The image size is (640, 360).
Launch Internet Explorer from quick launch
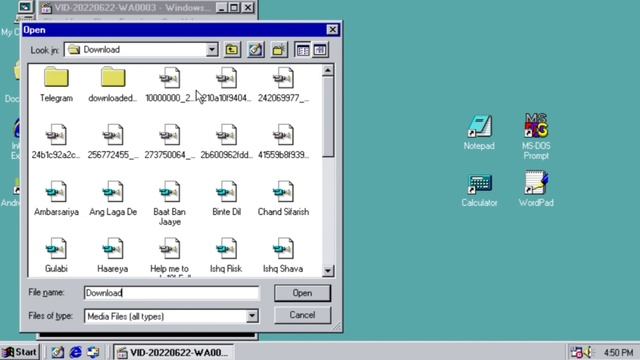click(x=76, y=352)
